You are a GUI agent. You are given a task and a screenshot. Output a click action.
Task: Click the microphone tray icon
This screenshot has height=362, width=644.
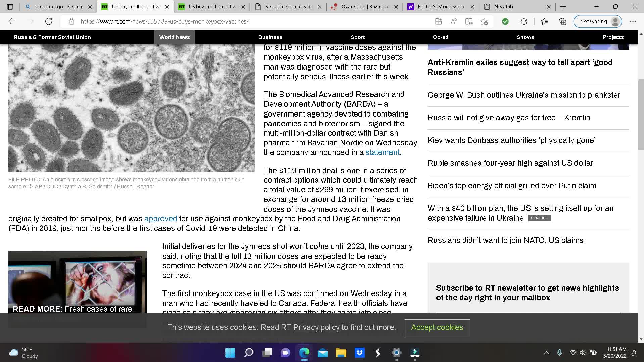pyautogui.click(x=559, y=353)
